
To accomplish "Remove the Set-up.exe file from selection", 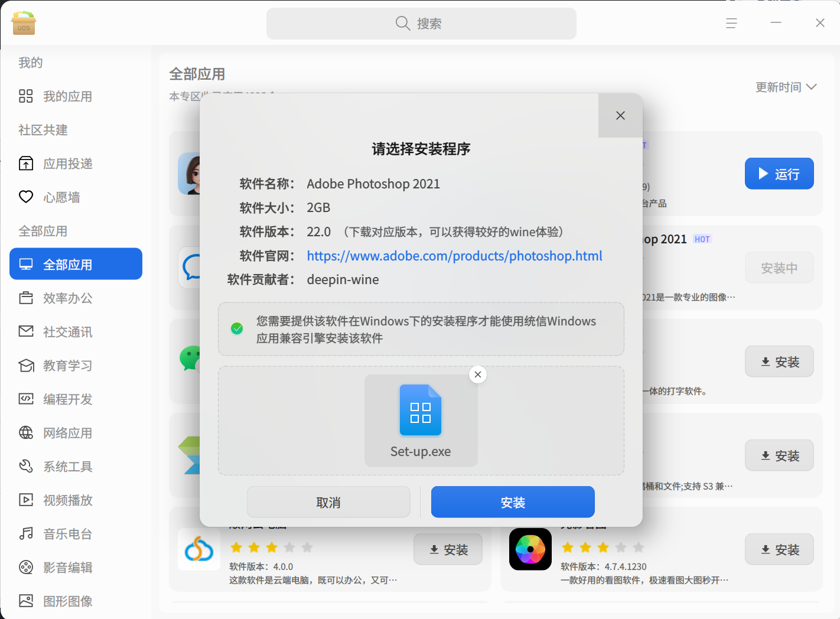I will pyautogui.click(x=478, y=374).
